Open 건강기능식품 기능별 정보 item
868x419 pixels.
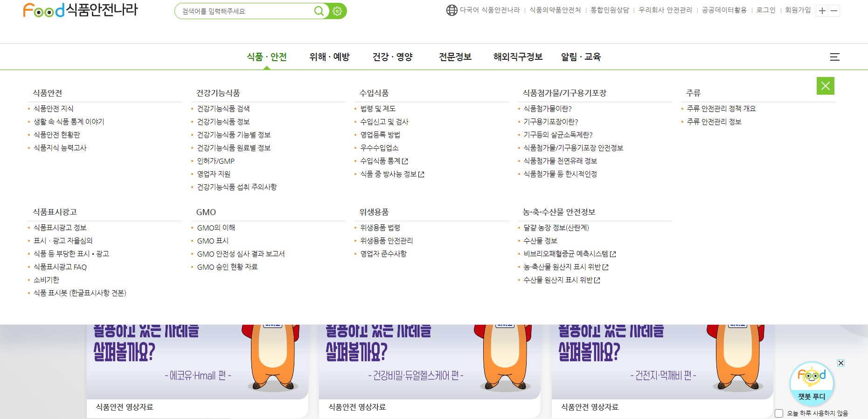point(234,135)
